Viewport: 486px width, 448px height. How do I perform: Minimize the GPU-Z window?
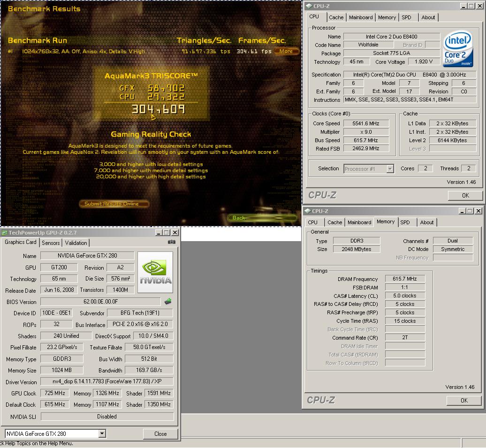tap(159, 233)
